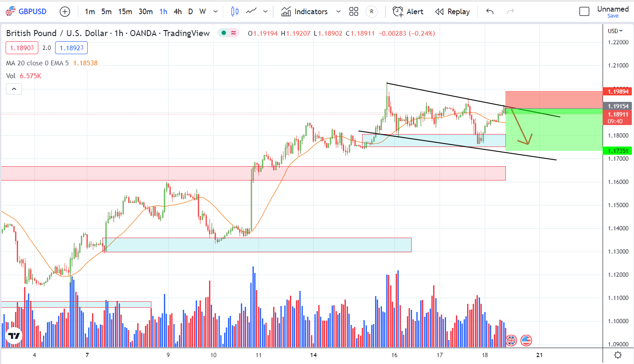634x364 pixels.
Task: Open the indicator templates grid icon
Action: click(354, 12)
